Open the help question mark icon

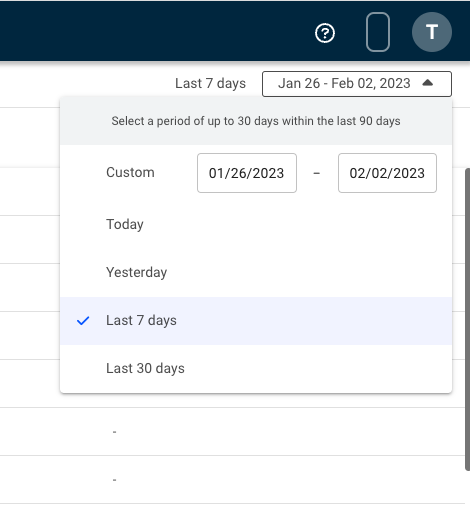[x=325, y=33]
